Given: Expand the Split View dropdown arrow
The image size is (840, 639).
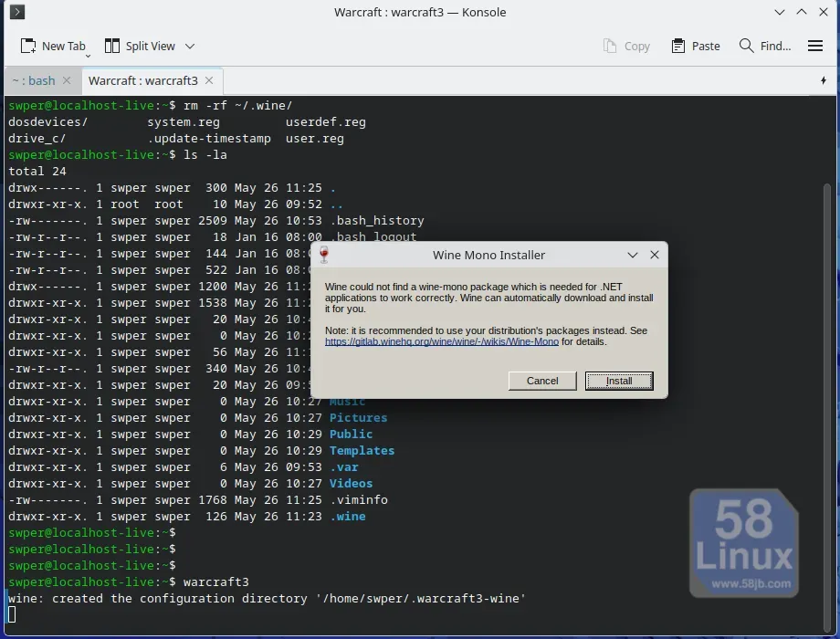Looking at the screenshot, I should pos(190,46).
